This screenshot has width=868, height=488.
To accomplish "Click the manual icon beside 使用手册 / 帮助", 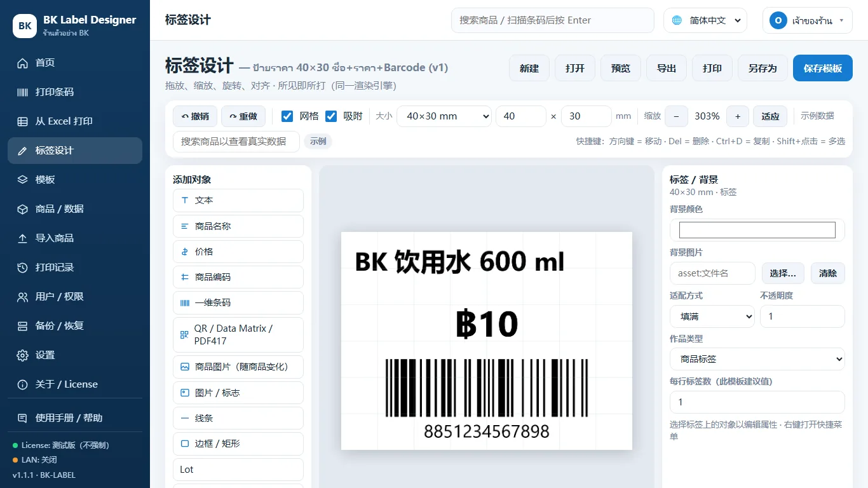I will click(x=23, y=418).
